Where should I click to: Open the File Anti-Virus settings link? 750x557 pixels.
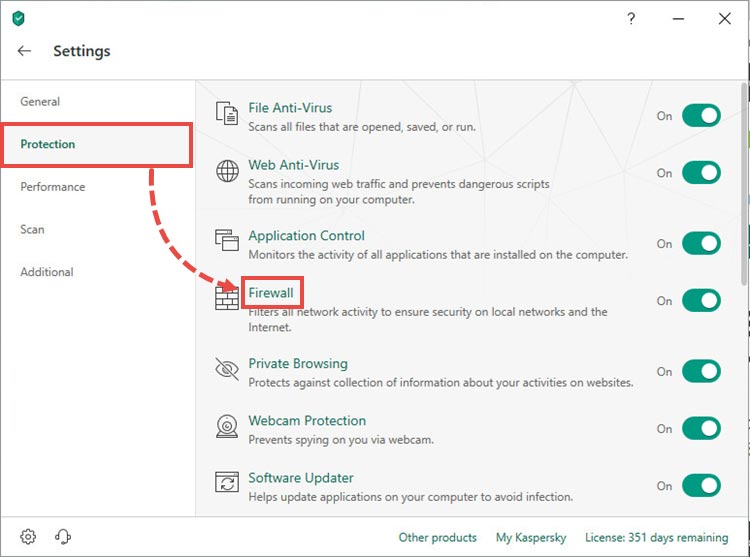pyautogui.click(x=290, y=108)
